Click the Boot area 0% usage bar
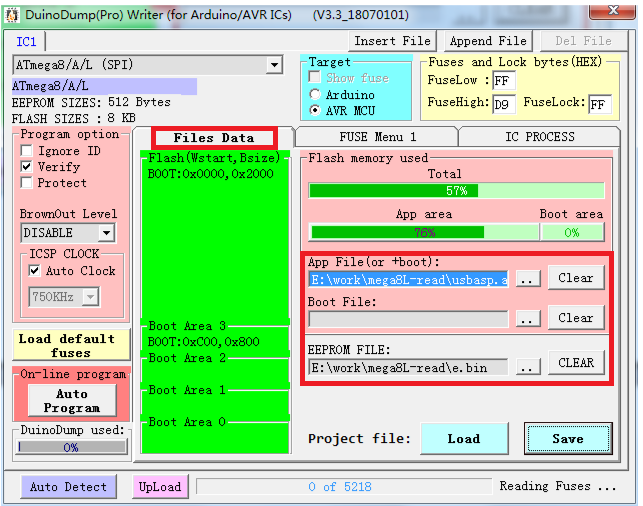643x506 pixels. point(572,232)
